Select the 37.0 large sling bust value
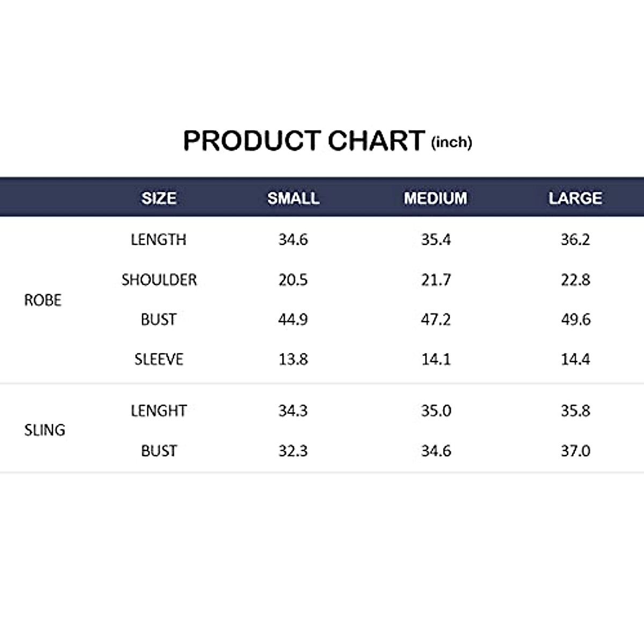Screen dimensions: 644x644 pyautogui.click(x=575, y=451)
